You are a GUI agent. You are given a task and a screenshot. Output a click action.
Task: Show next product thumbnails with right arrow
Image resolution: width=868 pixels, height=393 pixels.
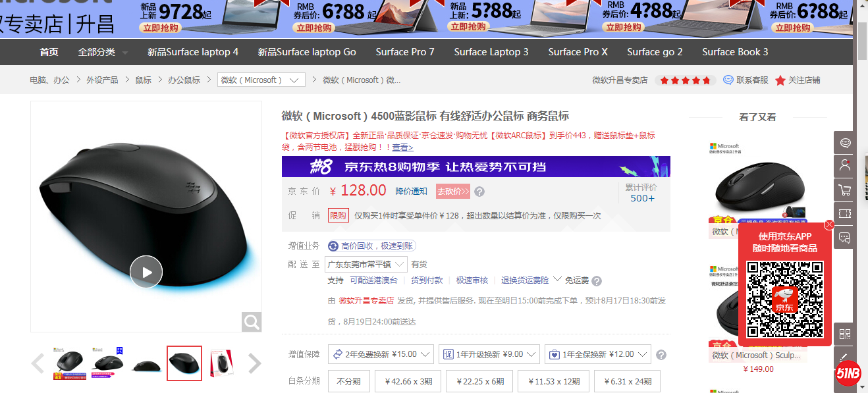point(254,363)
